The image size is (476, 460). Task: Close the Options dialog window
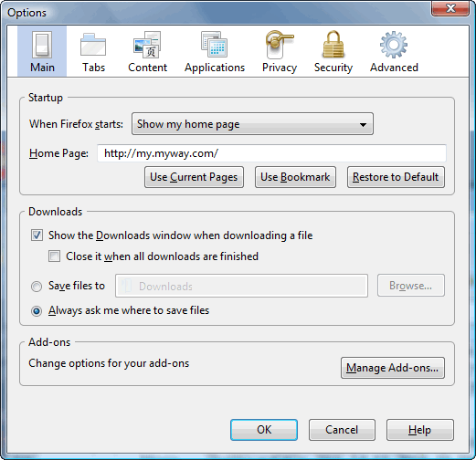point(450,8)
